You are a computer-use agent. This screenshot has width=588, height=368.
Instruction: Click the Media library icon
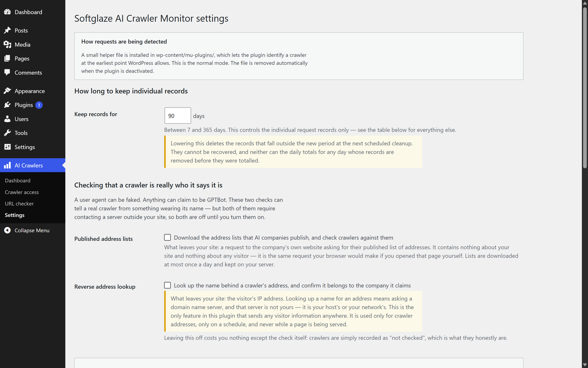[x=7, y=44]
